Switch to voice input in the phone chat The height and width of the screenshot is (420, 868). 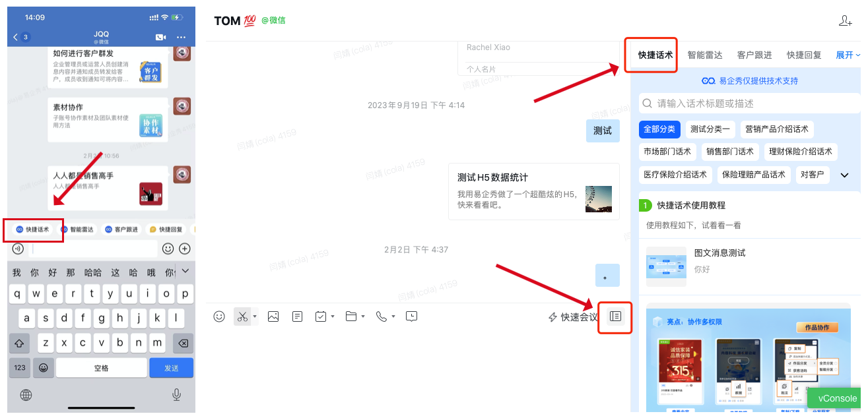click(18, 249)
